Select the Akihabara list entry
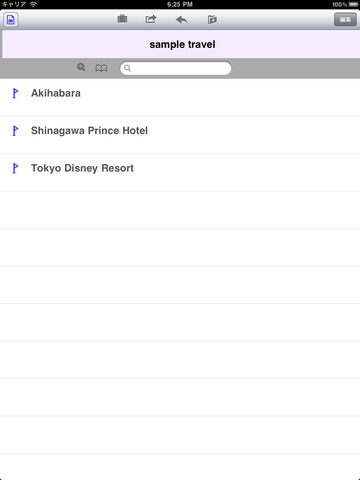Image resolution: width=360 pixels, height=480 pixels. click(180, 97)
